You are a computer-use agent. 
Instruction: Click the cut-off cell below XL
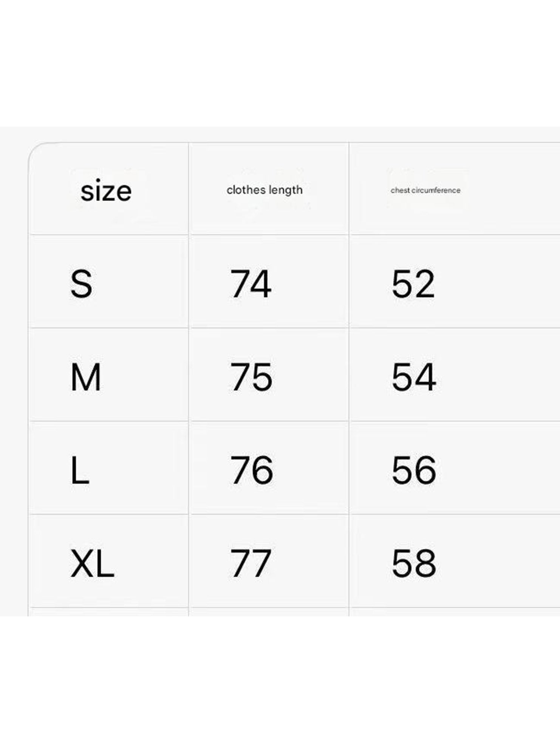coord(108,612)
